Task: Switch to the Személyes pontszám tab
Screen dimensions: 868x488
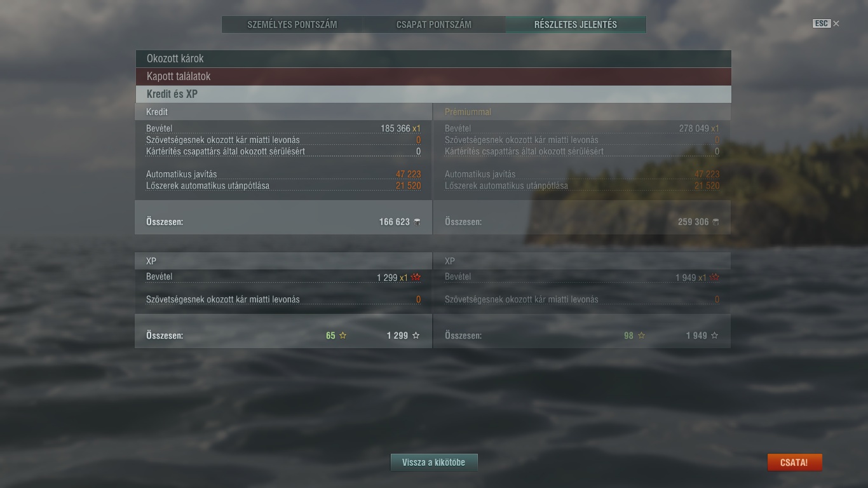Action: click(x=292, y=25)
